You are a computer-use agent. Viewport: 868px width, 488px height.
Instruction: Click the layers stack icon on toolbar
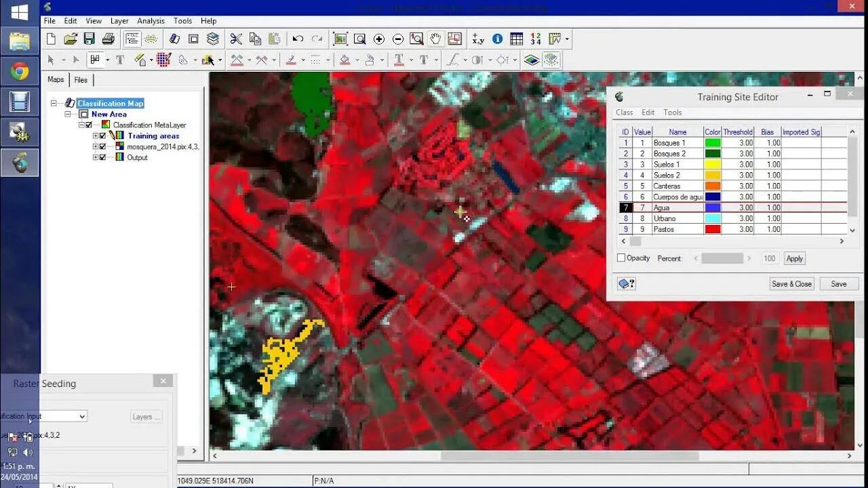[213, 39]
